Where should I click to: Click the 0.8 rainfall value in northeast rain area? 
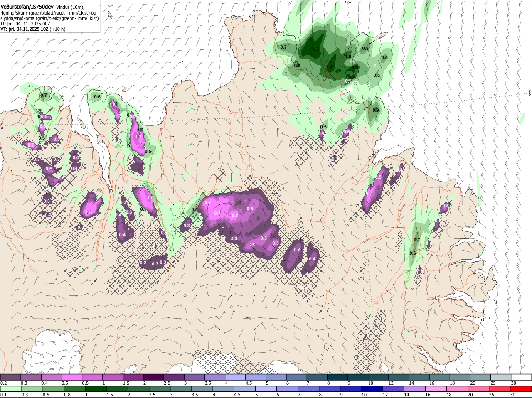(x=365, y=48)
